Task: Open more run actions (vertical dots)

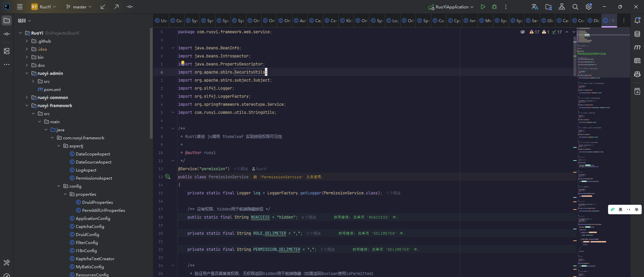Action: tap(506, 7)
